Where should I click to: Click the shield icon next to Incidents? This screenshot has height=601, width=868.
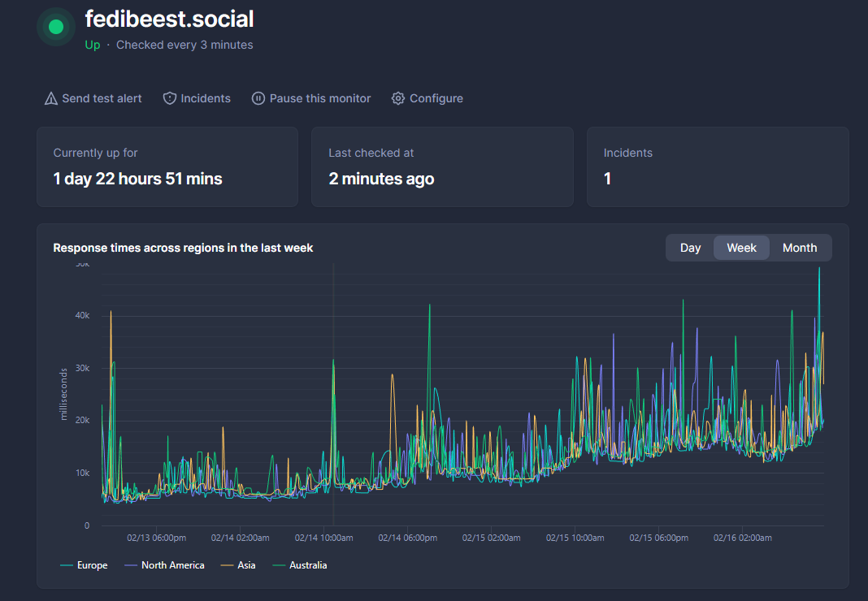[169, 97]
